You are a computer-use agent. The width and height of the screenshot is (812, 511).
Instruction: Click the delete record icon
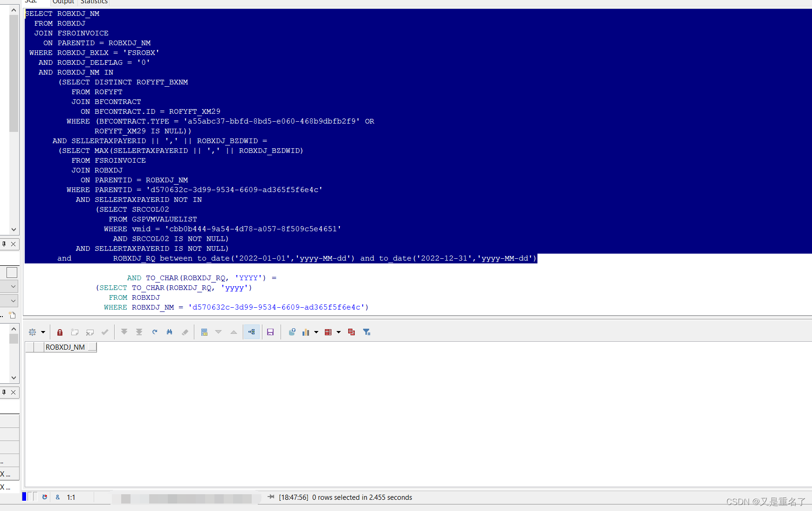click(x=90, y=332)
